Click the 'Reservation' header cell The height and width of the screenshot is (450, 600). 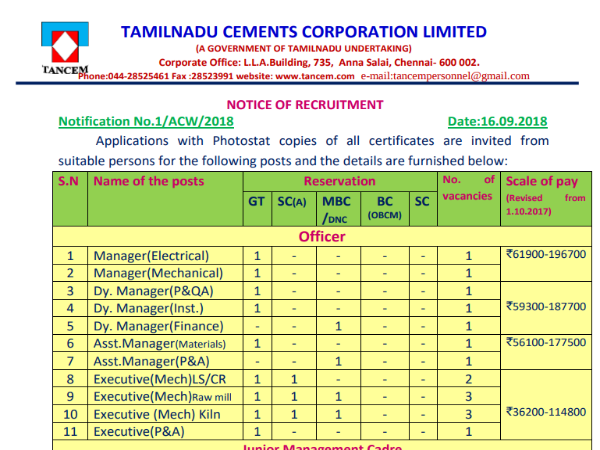pos(340,181)
